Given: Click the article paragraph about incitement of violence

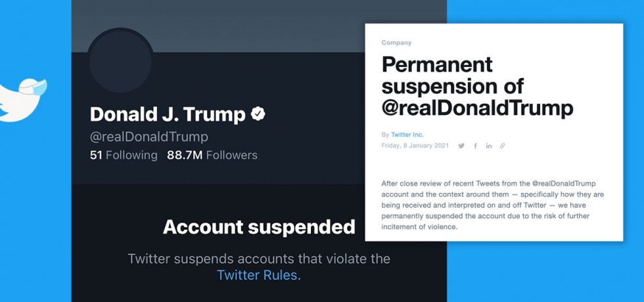Looking at the screenshot, I should [x=492, y=205].
